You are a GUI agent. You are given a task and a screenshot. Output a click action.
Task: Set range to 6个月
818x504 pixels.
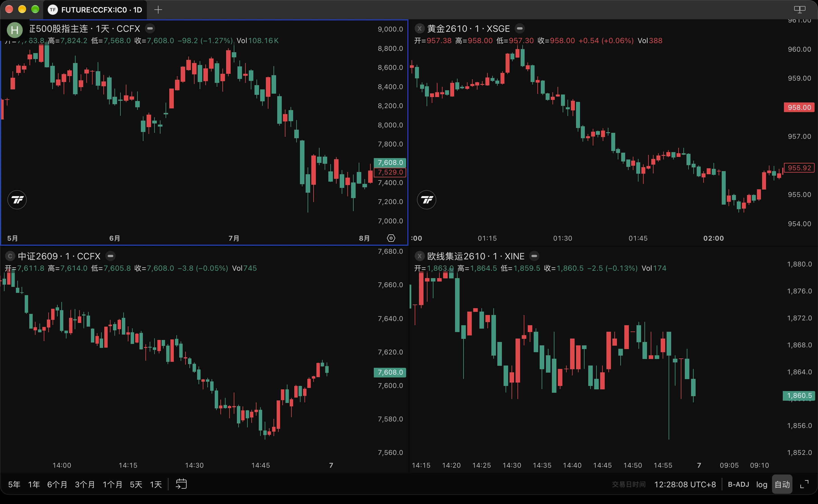57,484
